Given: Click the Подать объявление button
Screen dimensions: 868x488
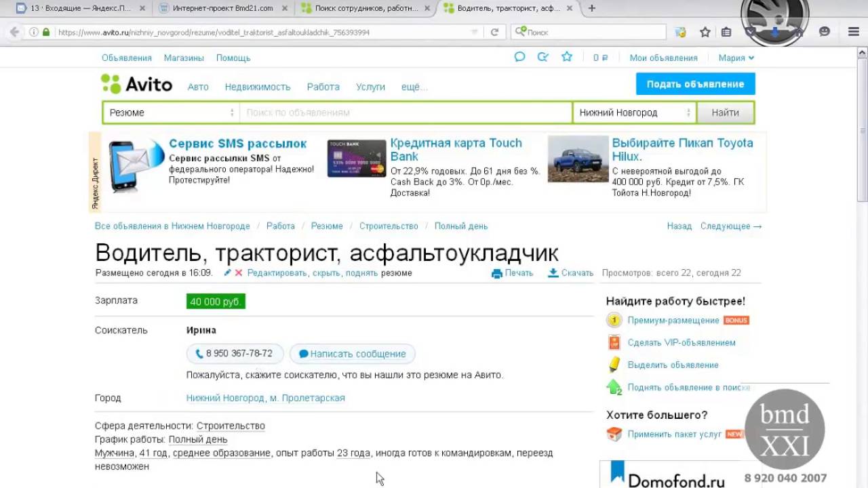Looking at the screenshot, I should [695, 84].
